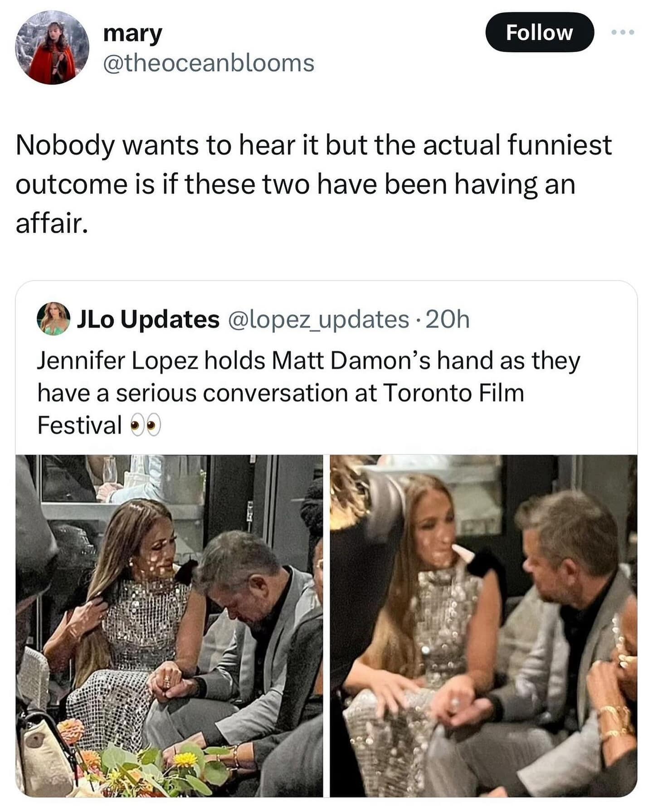Click the JLo Updates profile avatar
Viewport: 653px width, 812px height.
[54, 319]
